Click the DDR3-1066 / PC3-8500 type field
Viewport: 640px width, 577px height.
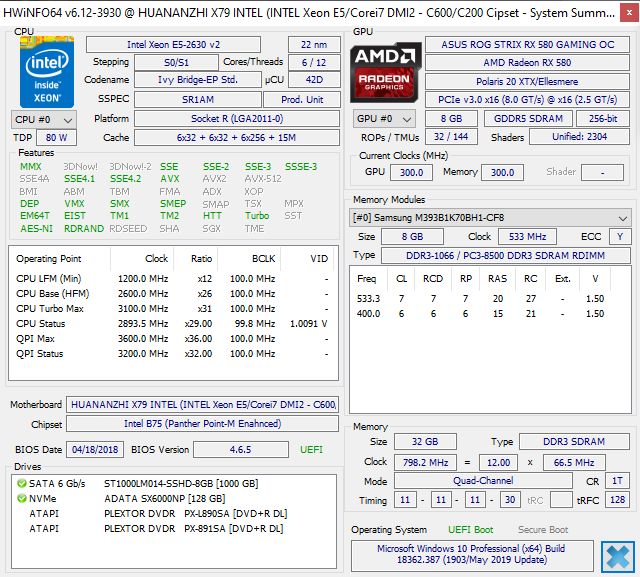[506, 256]
